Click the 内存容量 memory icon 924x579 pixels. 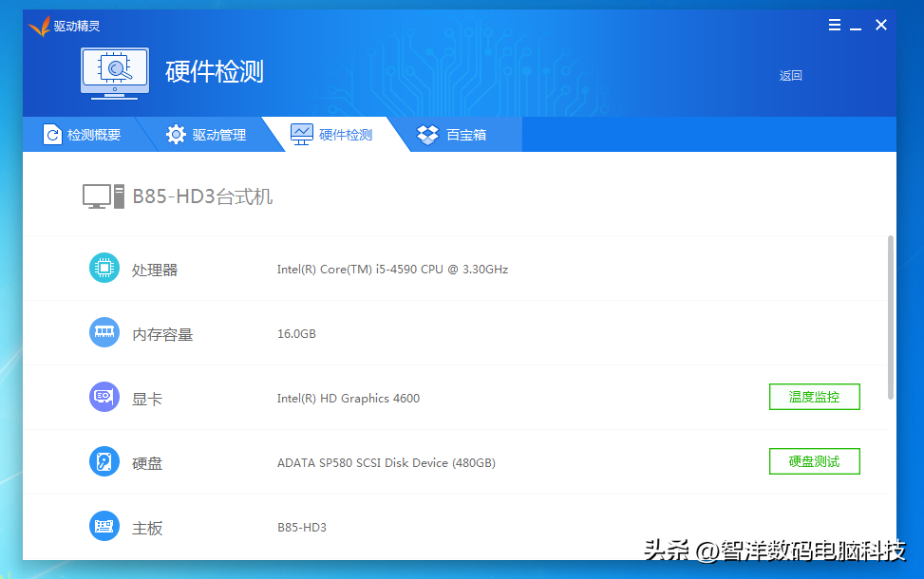coord(104,332)
